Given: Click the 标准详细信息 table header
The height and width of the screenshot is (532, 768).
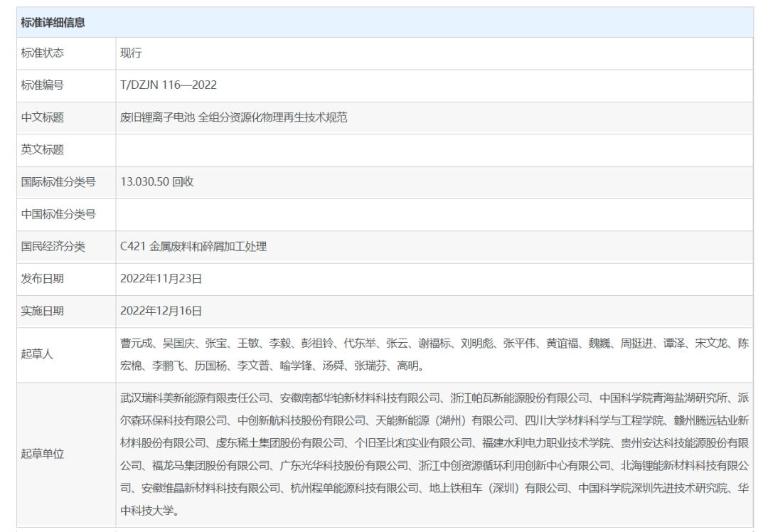Looking at the screenshot, I should click(x=53, y=23).
